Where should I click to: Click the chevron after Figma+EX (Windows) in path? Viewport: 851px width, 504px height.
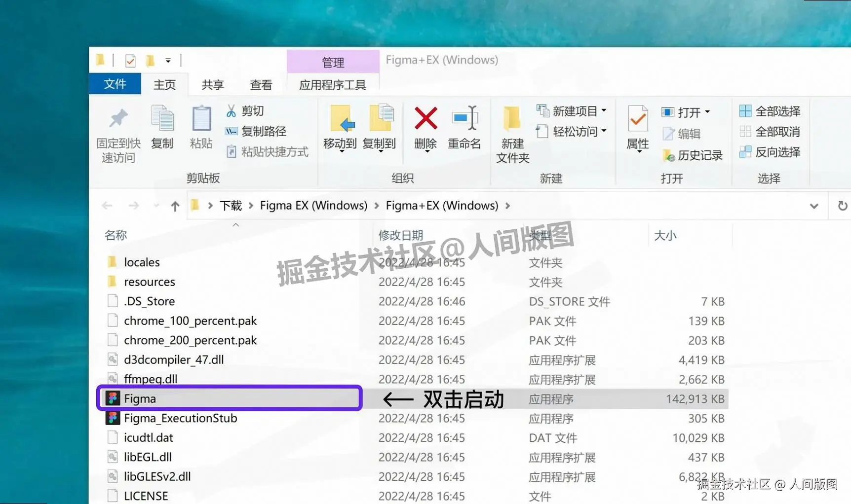click(x=508, y=206)
